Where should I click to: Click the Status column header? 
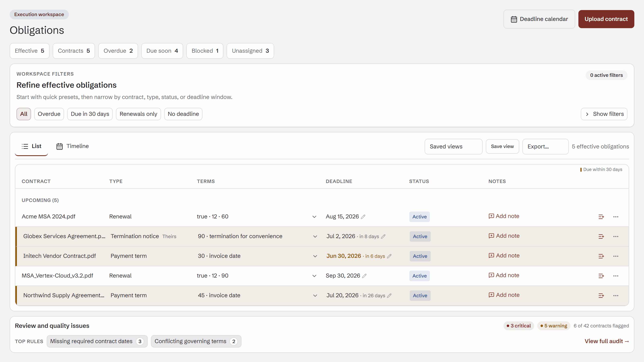coord(419,181)
